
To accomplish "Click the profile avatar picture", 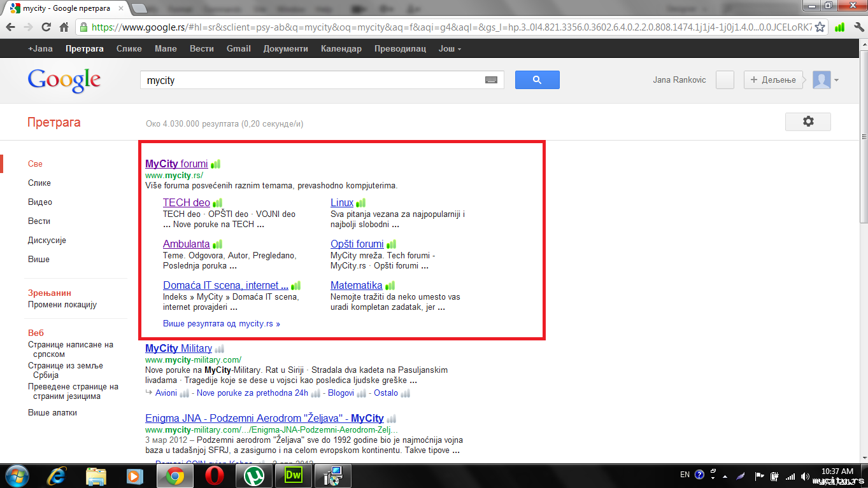I will click(822, 80).
